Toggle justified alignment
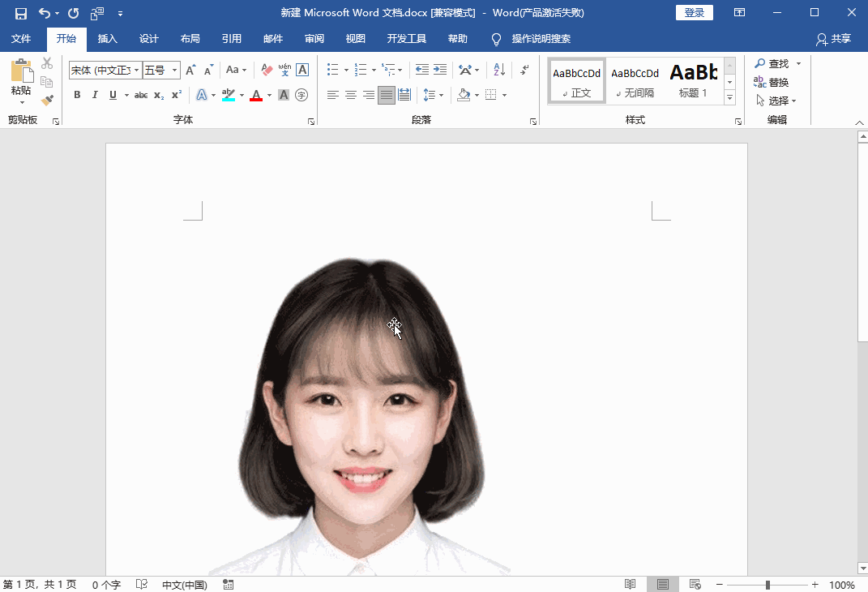Screen dimensions: 868x592 tap(387, 95)
